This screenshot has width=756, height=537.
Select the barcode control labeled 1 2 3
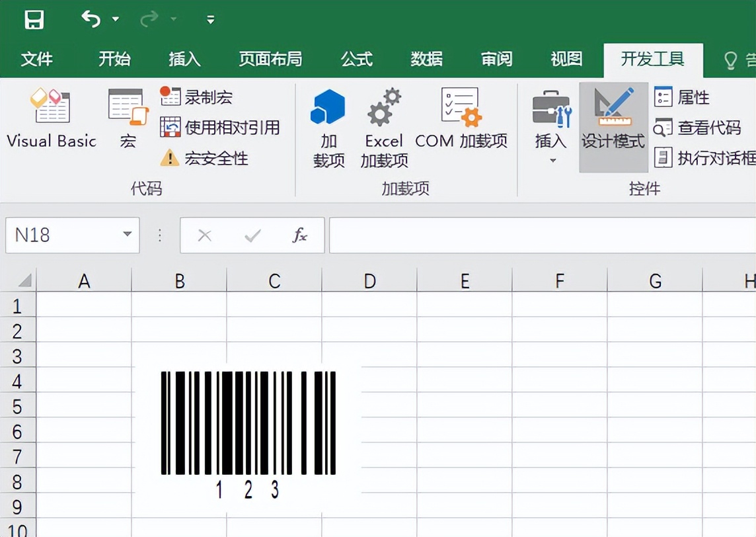tap(248, 436)
